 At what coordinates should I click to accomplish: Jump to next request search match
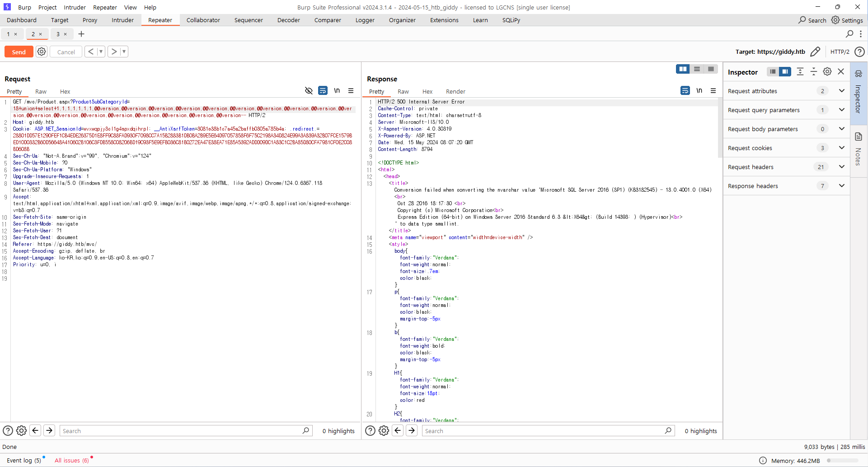(49, 430)
